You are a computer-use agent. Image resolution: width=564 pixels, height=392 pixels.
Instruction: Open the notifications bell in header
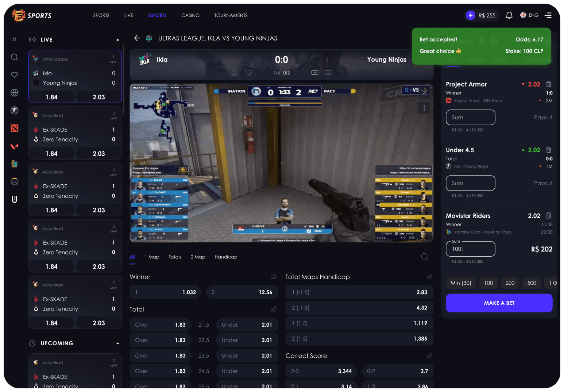[509, 15]
